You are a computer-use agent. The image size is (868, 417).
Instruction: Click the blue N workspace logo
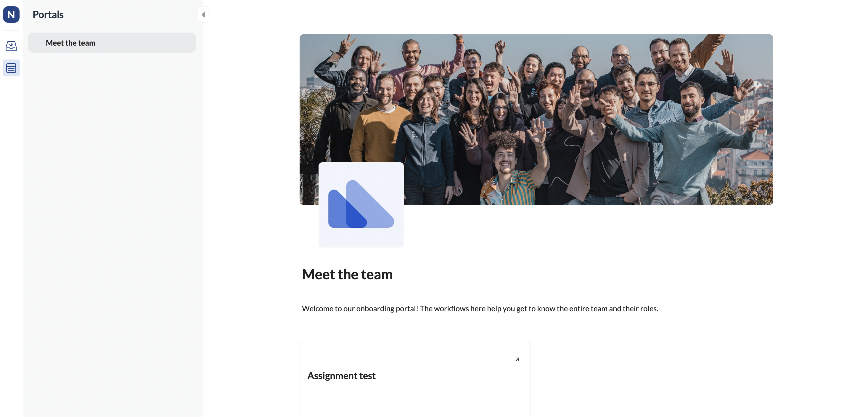(x=11, y=15)
